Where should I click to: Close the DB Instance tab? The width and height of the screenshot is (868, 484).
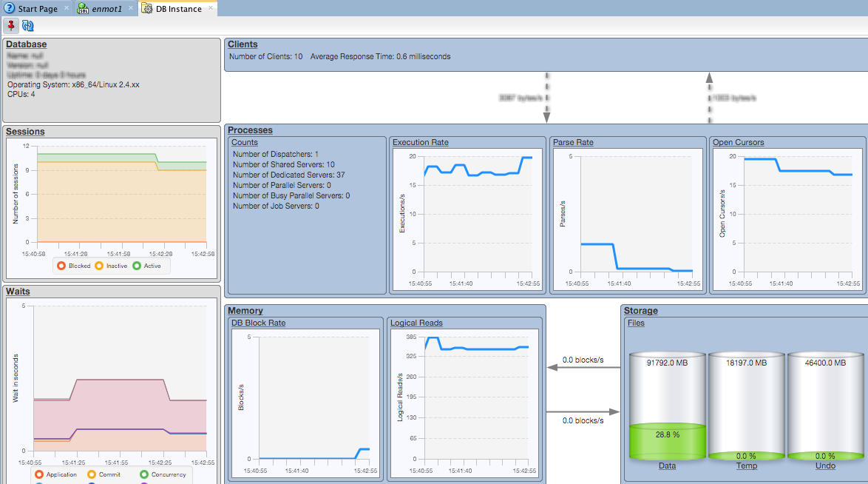click(x=211, y=8)
